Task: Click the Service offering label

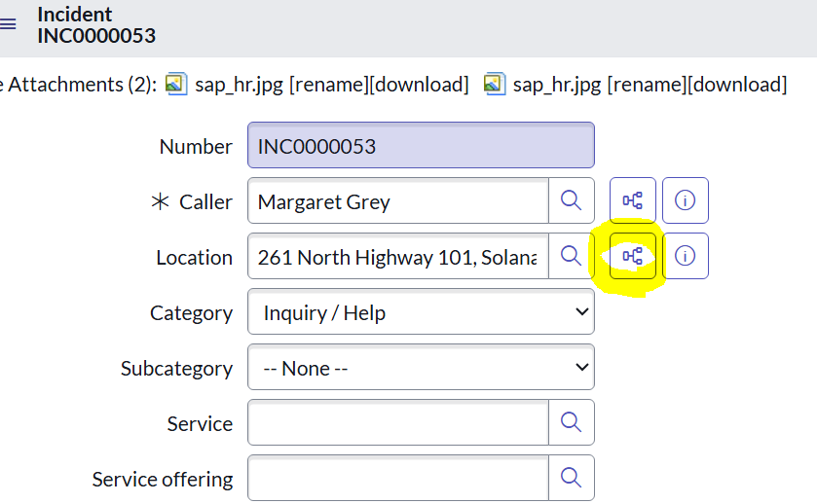Action: coord(163,480)
